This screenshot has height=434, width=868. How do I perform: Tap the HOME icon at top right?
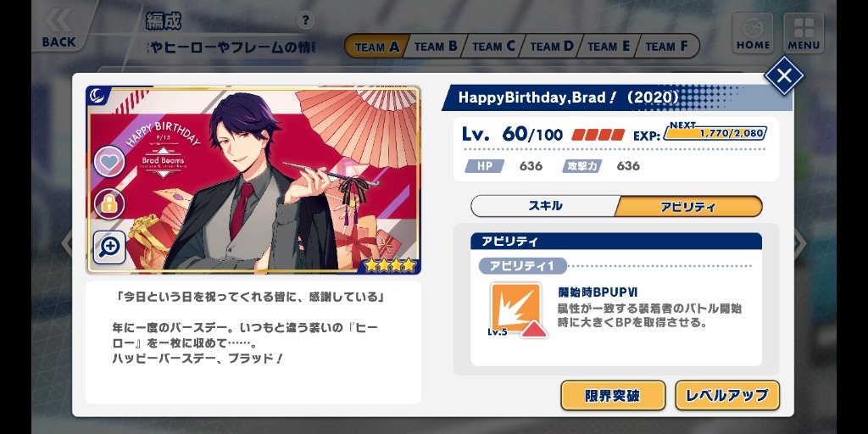pyautogui.click(x=753, y=33)
